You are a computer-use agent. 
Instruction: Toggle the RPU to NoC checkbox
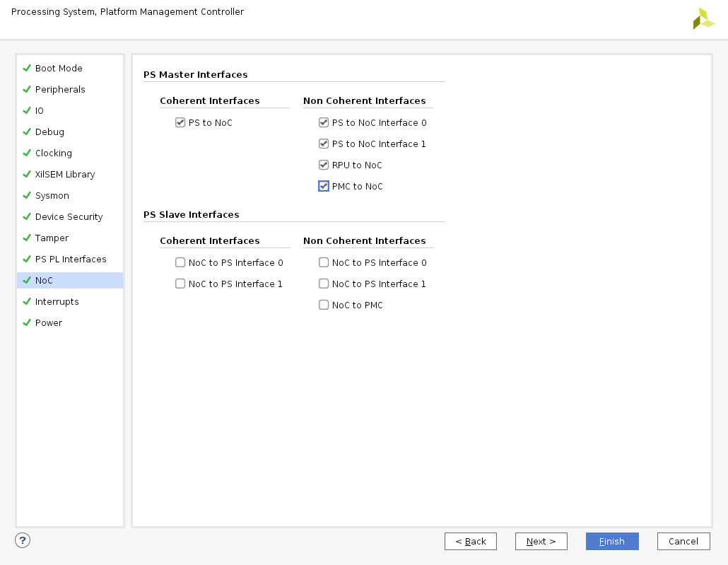click(x=324, y=165)
